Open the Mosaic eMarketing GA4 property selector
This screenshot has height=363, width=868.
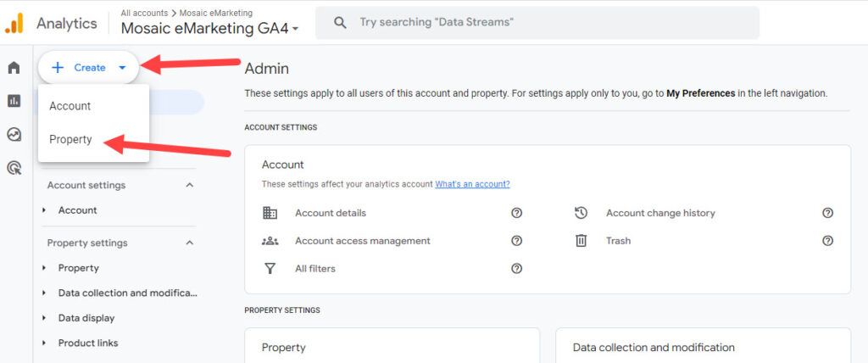[x=209, y=28]
